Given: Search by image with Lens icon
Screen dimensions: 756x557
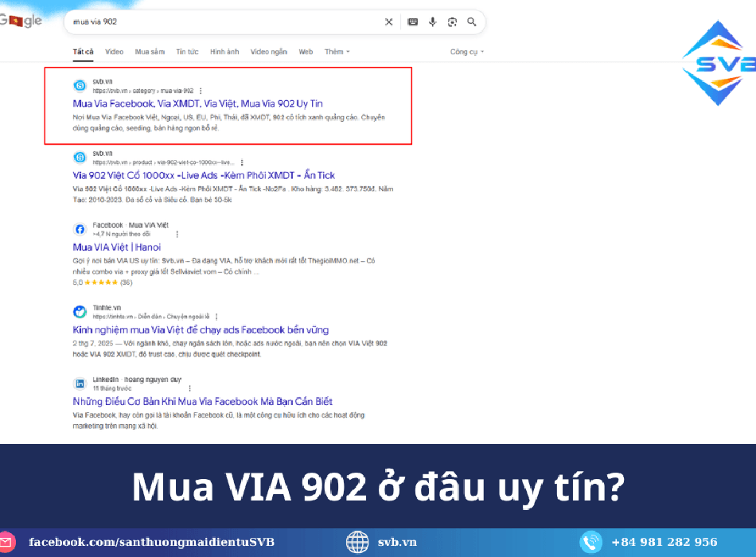Looking at the screenshot, I should [x=452, y=22].
